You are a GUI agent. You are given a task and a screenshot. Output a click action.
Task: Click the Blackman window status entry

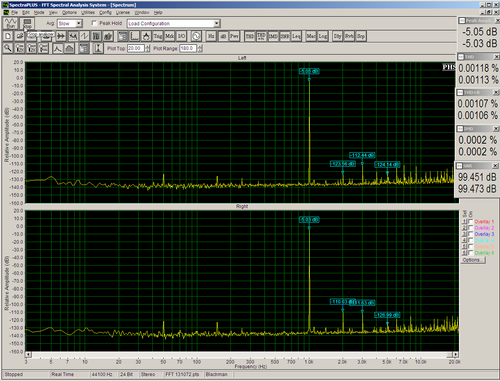click(x=216, y=374)
